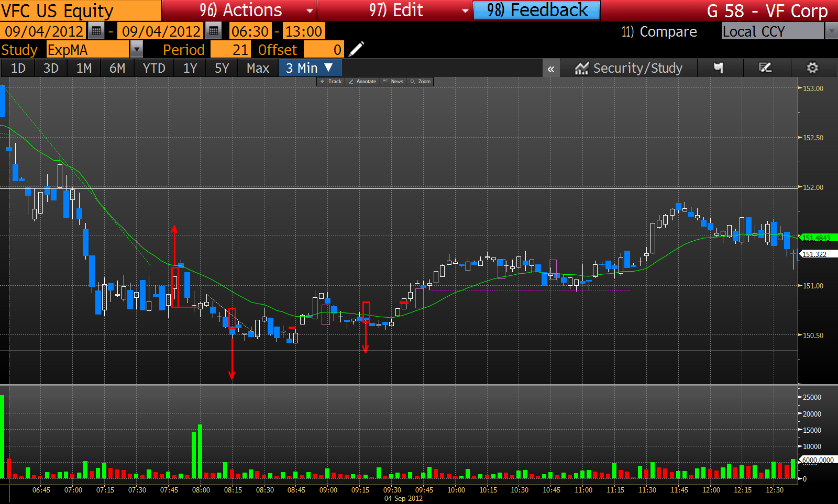The height and width of the screenshot is (504, 838).
Task: Click the 04 Sep 2012 date label
Action: tap(403, 498)
